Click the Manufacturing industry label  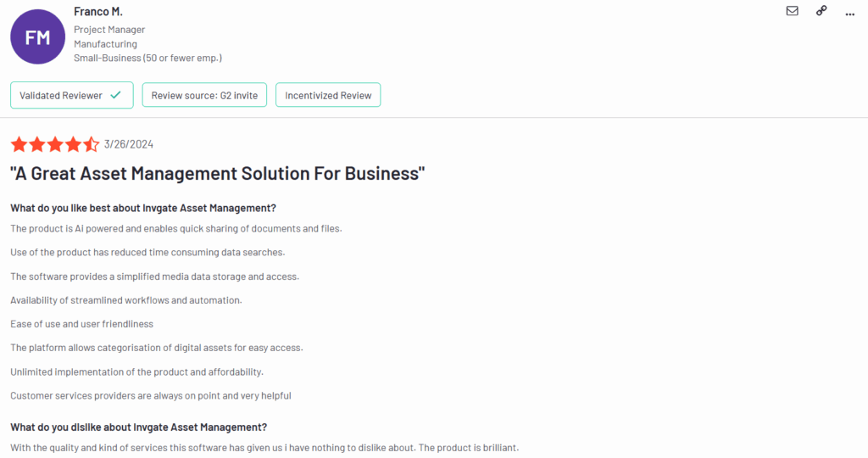(105, 44)
